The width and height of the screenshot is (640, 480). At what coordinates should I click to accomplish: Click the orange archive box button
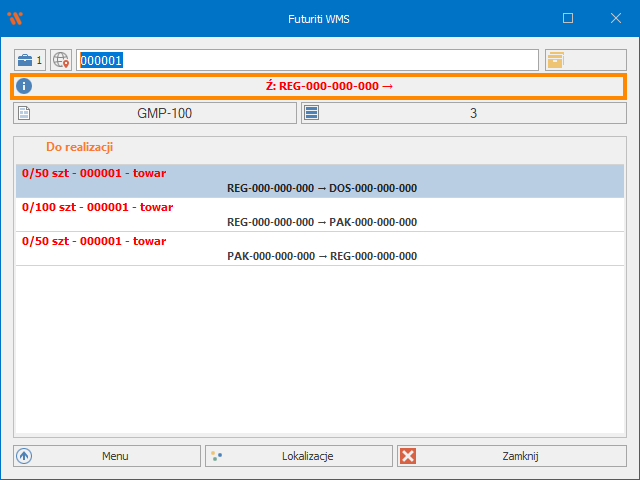click(x=555, y=60)
